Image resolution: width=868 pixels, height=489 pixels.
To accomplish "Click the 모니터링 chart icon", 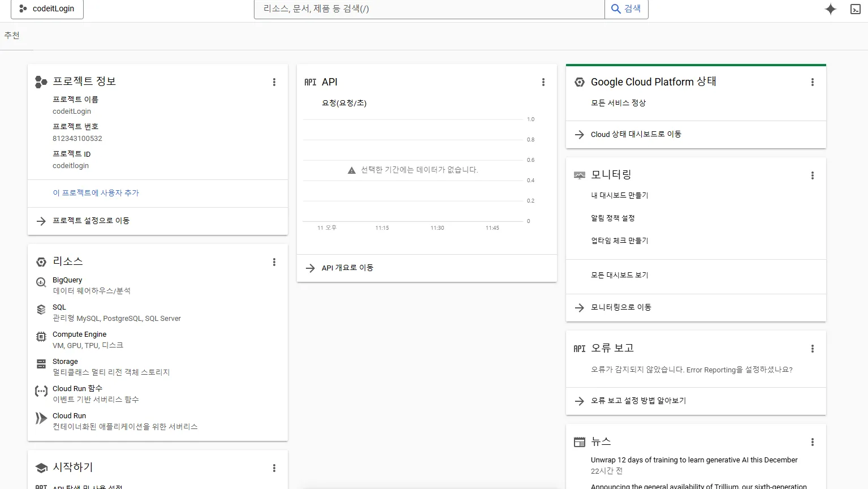I will click(580, 175).
